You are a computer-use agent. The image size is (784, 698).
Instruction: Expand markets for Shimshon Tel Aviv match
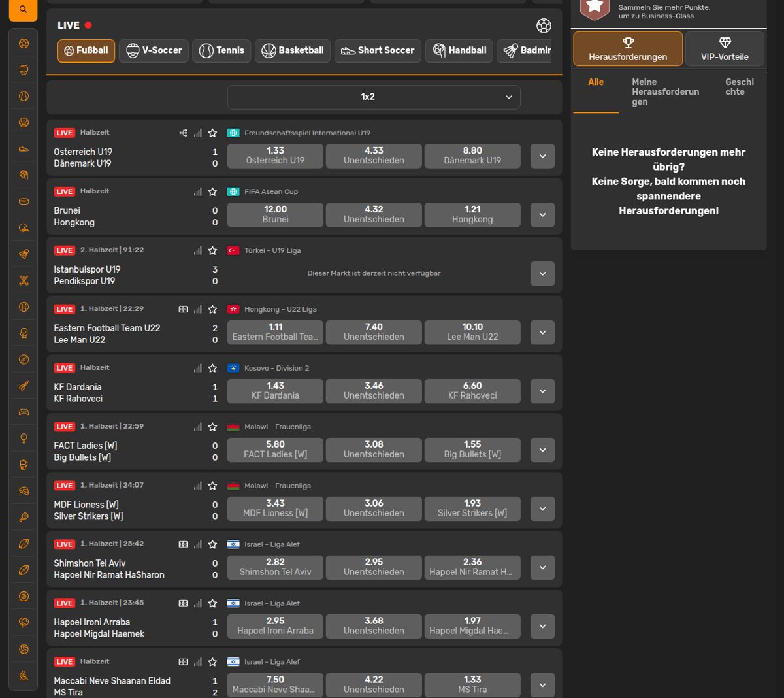tap(542, 568)
